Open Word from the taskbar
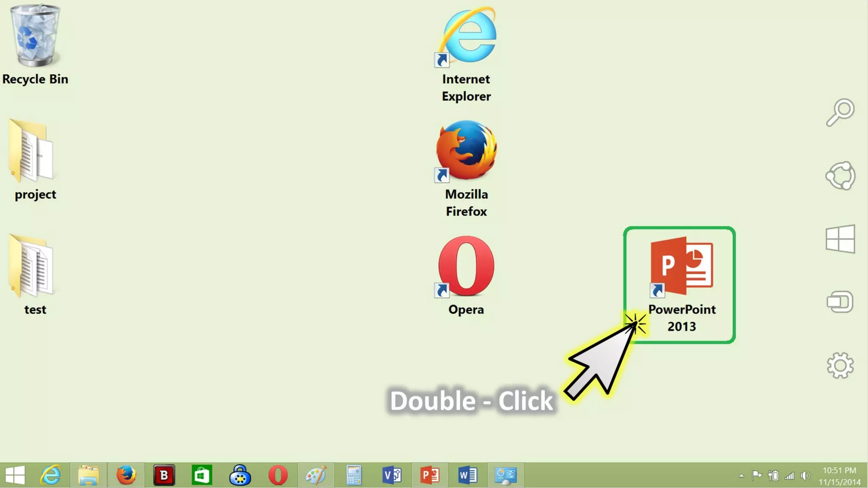 click(467, 475)
